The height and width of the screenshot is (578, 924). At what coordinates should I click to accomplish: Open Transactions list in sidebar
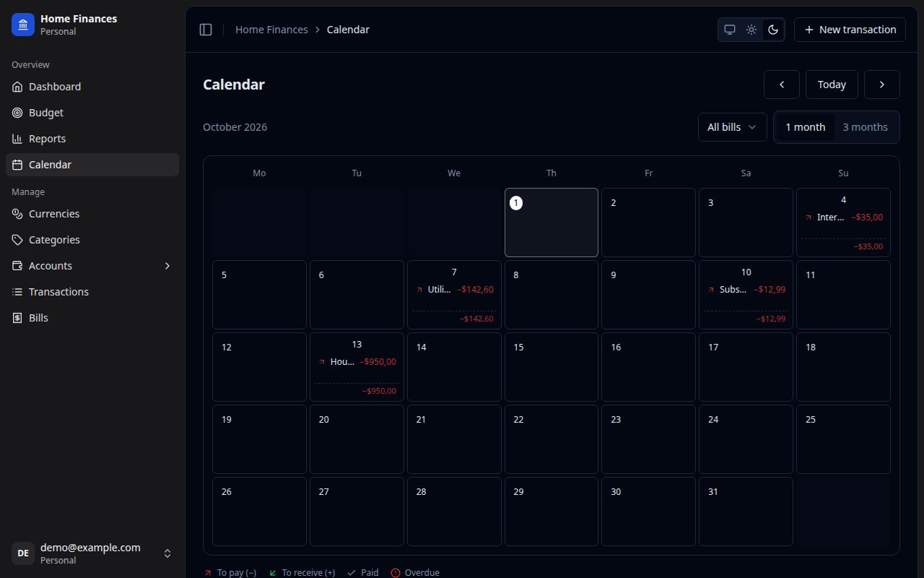coord(92,292)
